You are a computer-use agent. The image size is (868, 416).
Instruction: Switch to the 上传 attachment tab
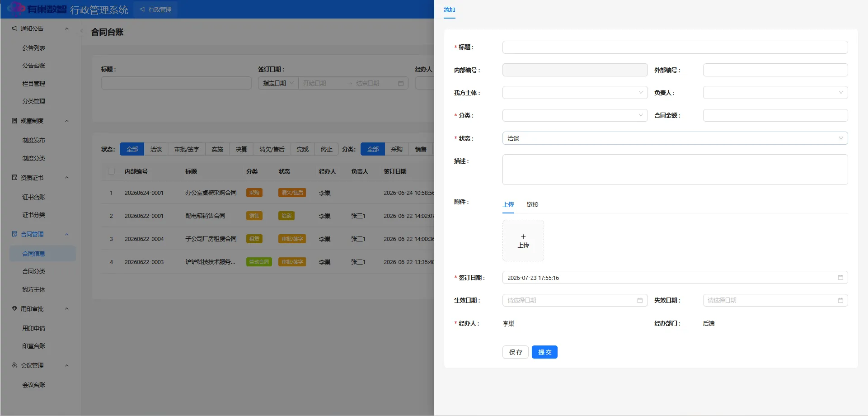point(508,204)
